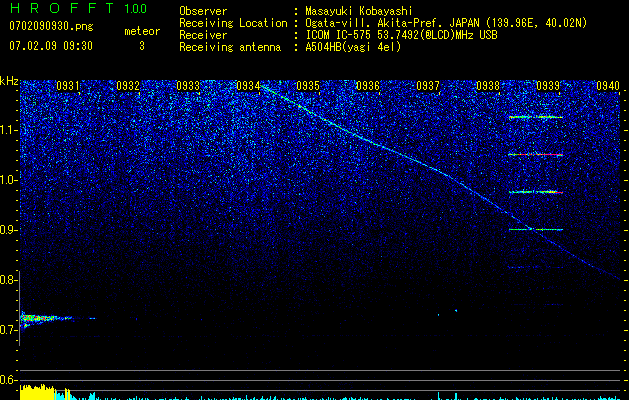Screen dimensions: 629x400
Task: Click the 'meteor' count label
Action: [x=142, y=31]
